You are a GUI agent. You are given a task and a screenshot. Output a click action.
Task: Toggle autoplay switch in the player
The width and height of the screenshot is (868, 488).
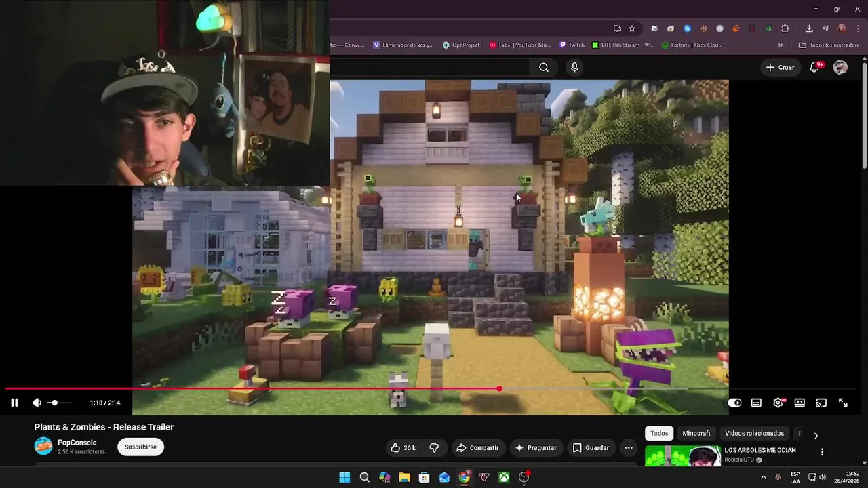click(734, 403)
